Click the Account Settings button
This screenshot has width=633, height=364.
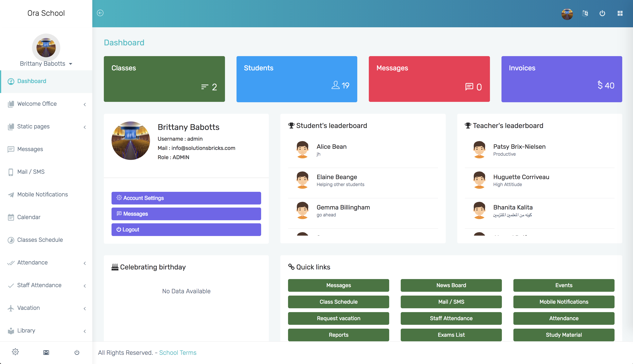point(186,198)
